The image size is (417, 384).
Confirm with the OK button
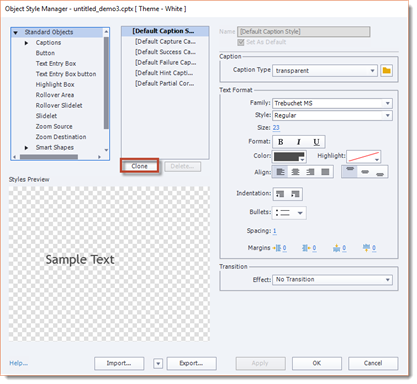point(317,364)
